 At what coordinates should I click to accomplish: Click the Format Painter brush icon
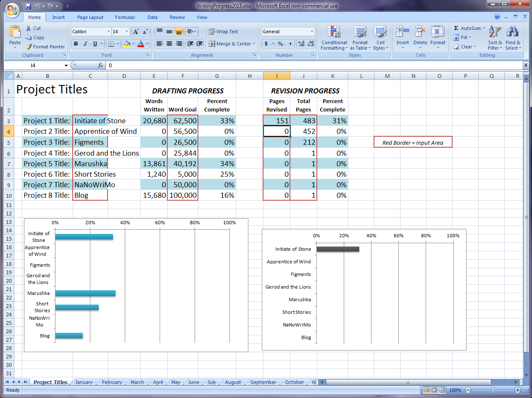(x=29, y=47)
